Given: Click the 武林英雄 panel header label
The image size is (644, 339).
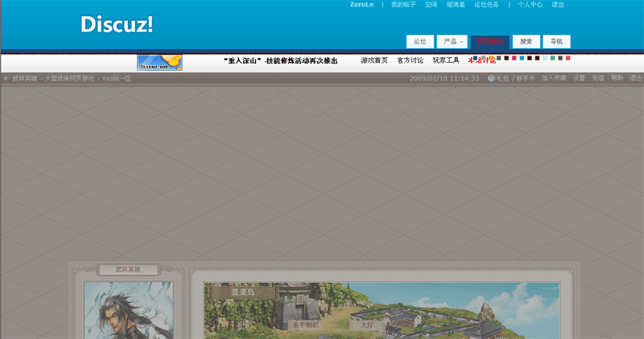Looking at the screenshot, I should (x=128, y=270).
